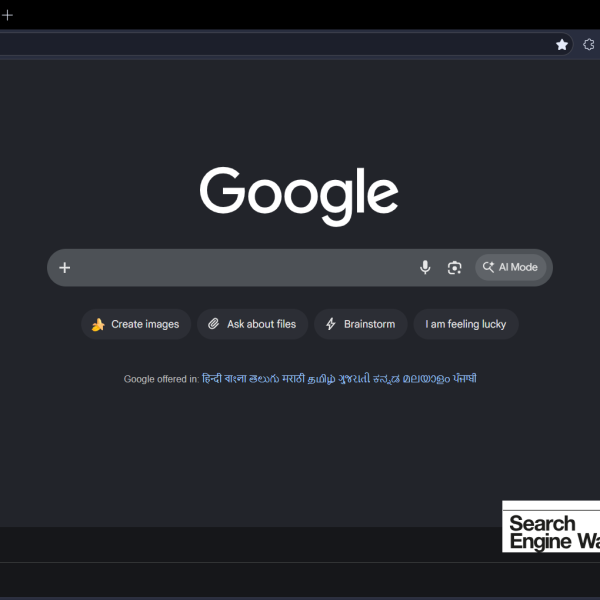Switch Google to తెలుగు language
600x600 pixels.
(x=264, y=379)
